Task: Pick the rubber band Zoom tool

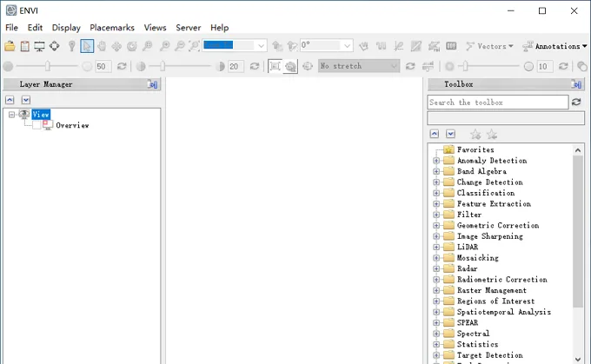Action: point(147,46)
